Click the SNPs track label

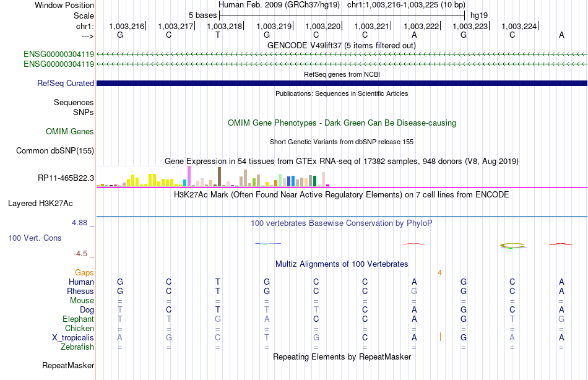[84, 112]
